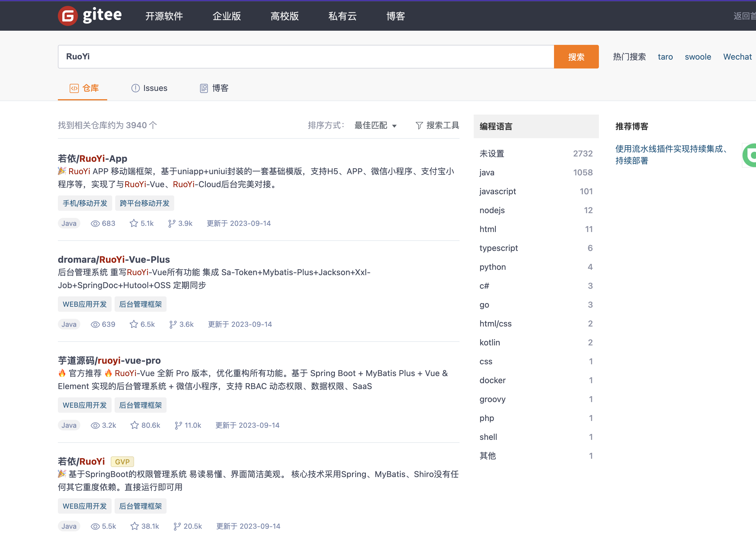Click the Gitee logo icon
The height and width of the screenshot is (542, 756).
pos(68,16)
